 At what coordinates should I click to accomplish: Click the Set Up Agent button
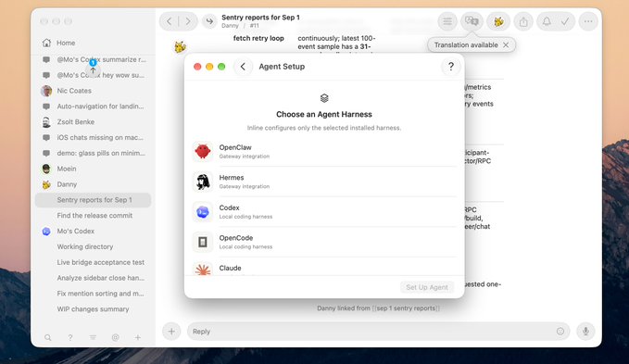[x=427, y=287]
